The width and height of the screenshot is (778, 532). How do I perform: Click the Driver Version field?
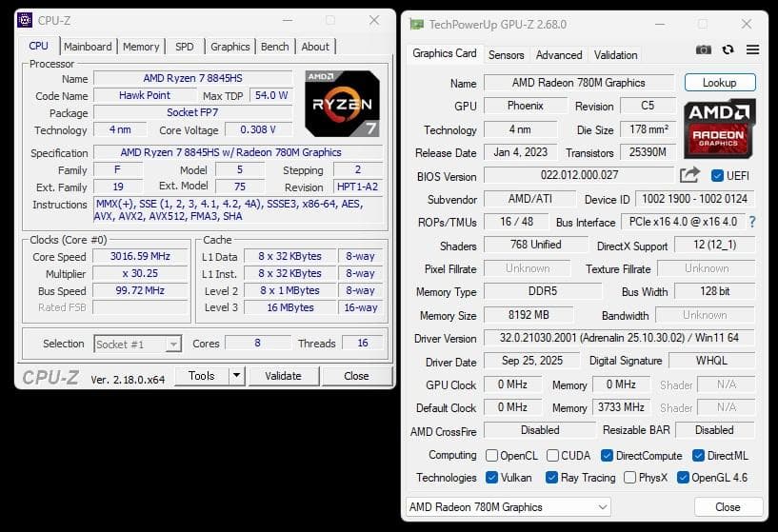coord(619,338)
